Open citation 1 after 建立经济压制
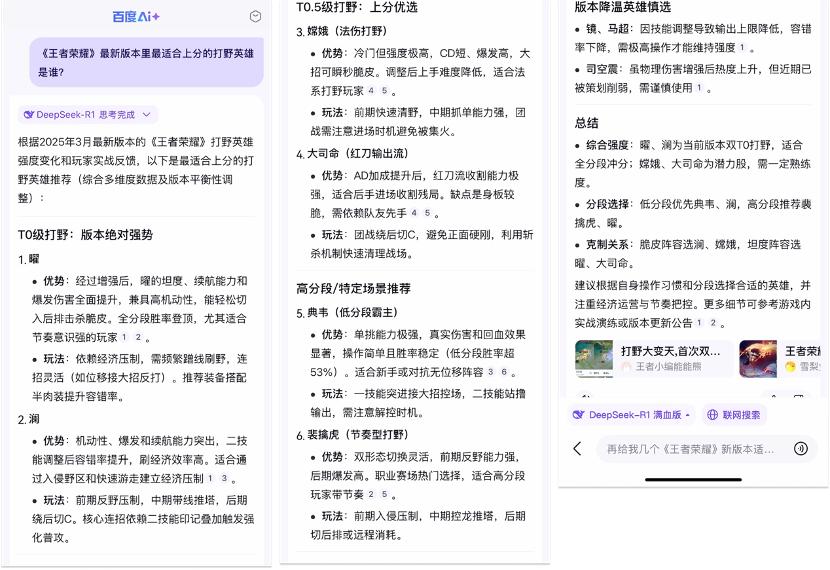This screenshot has height=570, width=830. click(x=210, y=478)
